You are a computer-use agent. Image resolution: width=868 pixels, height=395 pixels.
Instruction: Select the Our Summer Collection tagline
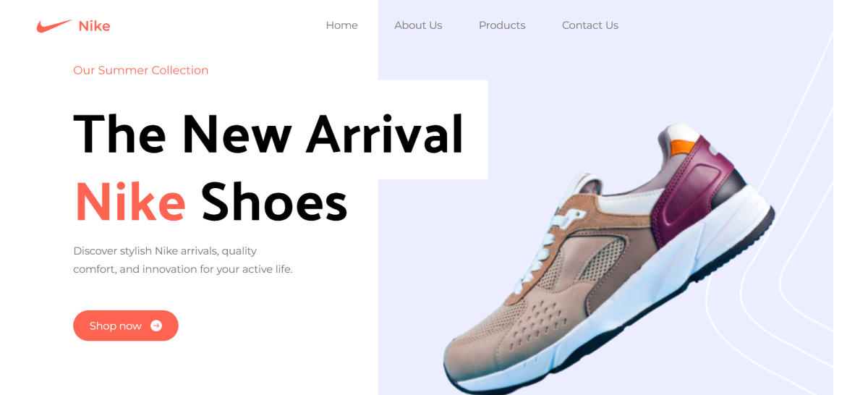pyautogui.click(x=141, y=70)
